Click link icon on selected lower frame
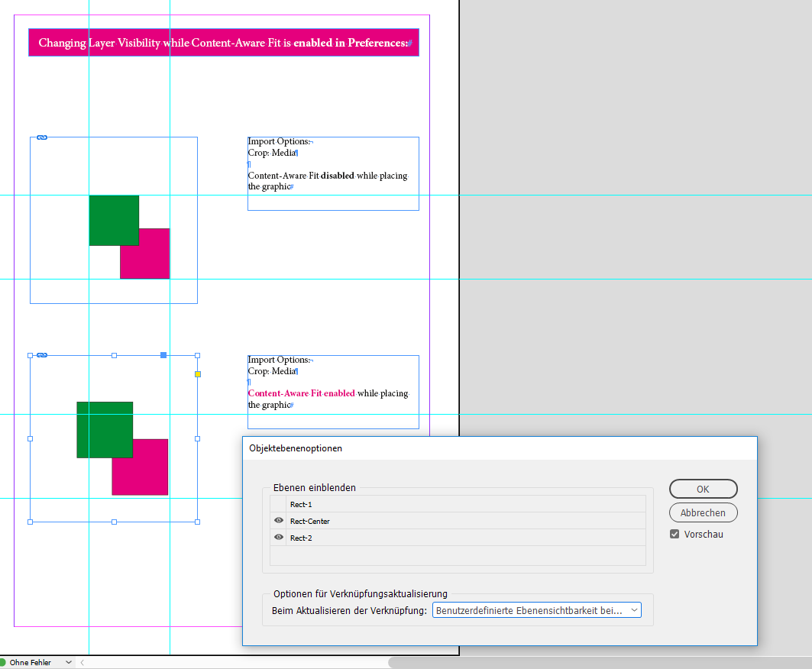The image size is (812, 669). click(42, 355)
